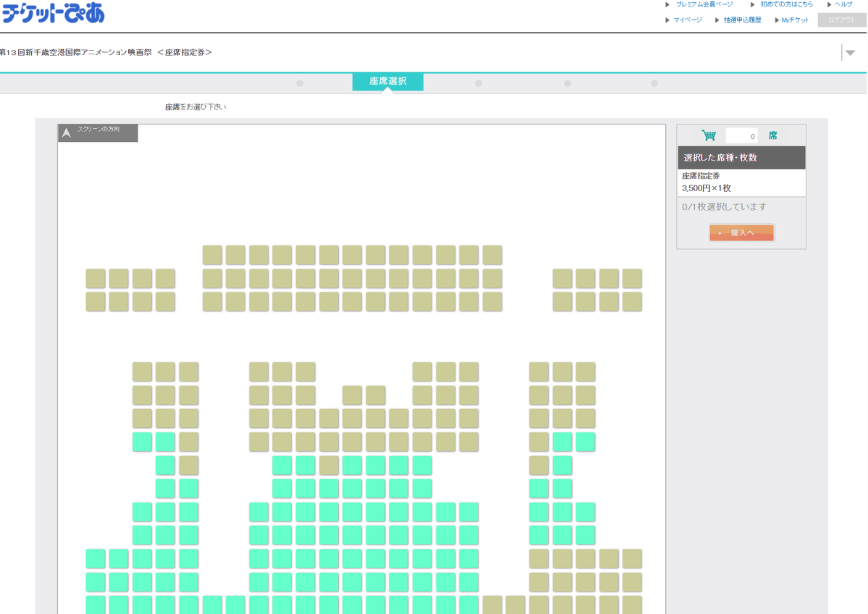Click the 3,500円×1枚 ticket text

(707, 188)
